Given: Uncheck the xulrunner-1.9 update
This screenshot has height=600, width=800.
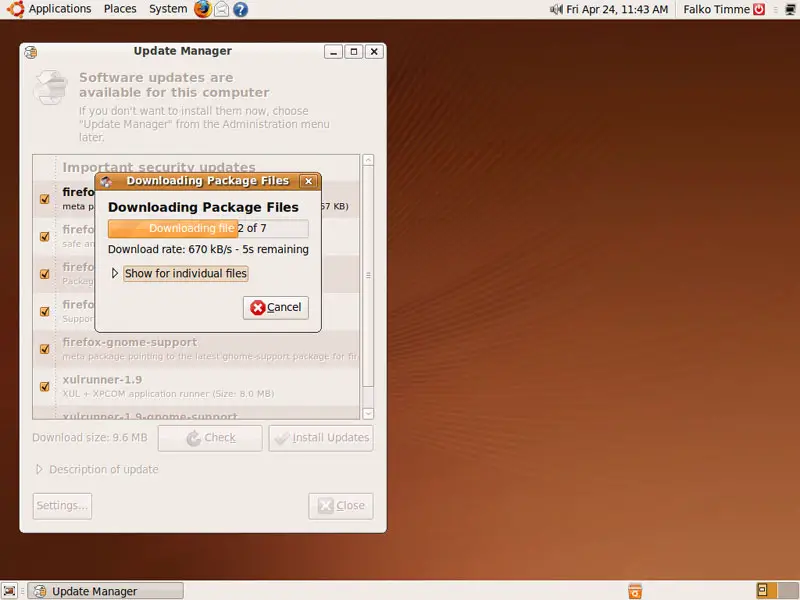Looking at the screenshot, I should [44, 386].
